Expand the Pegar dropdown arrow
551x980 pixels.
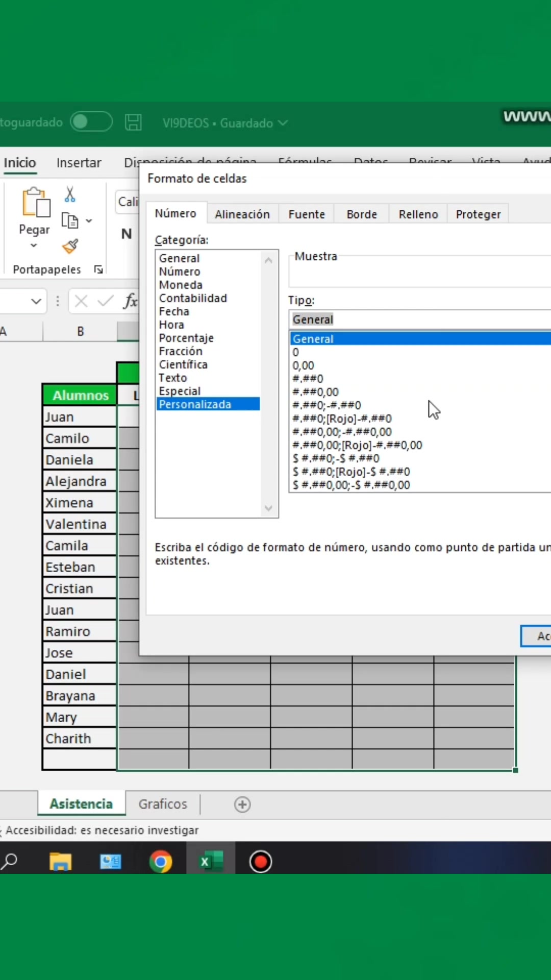click(x=34, y=246)
